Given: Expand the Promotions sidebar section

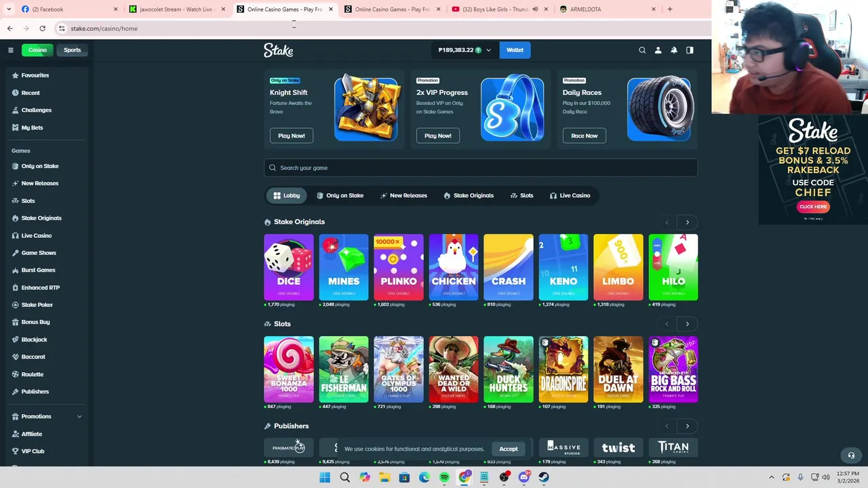Looking at the screenshot, I should pyautogui.click(x=79, y=416).
